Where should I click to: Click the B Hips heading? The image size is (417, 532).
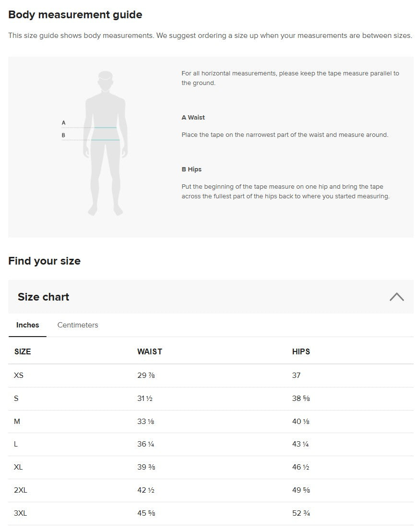191,169
